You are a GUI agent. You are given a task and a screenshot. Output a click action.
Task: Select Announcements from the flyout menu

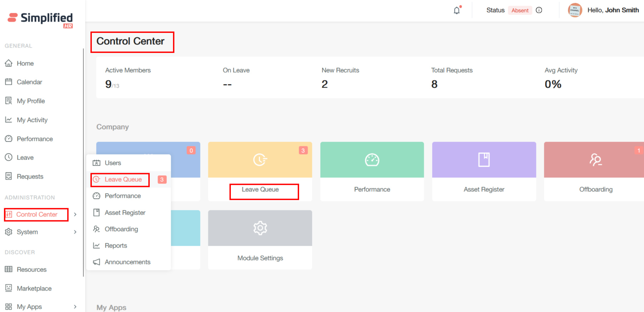127,262
